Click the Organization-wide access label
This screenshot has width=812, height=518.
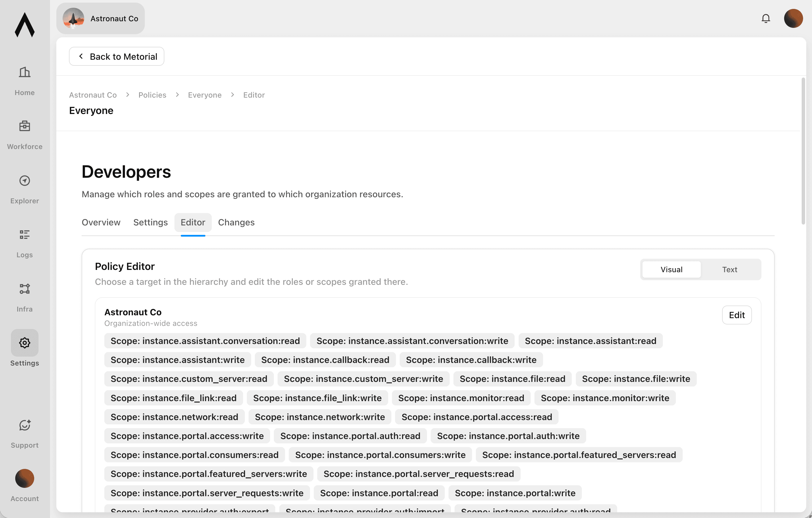pos(151,324)
